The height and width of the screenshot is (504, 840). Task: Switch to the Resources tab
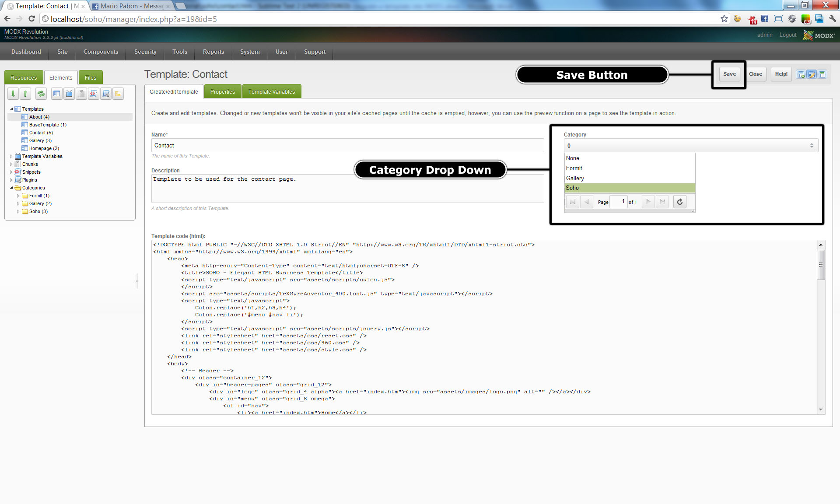(x=24, y=77)
